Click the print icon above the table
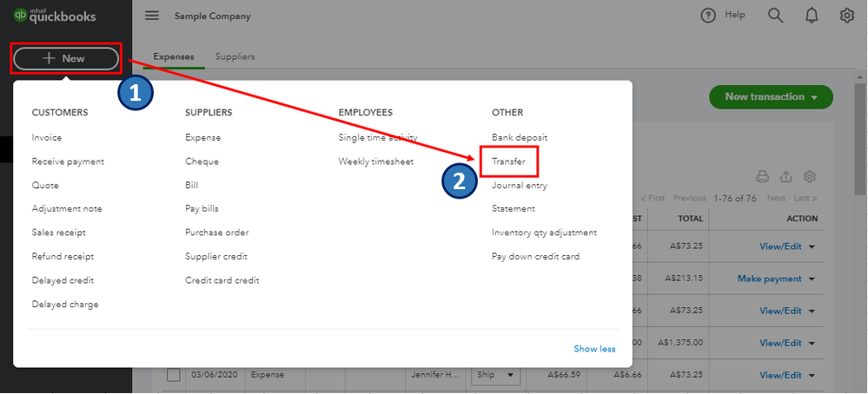This screenshot has width=868, height=394. [x=763, y=177]
